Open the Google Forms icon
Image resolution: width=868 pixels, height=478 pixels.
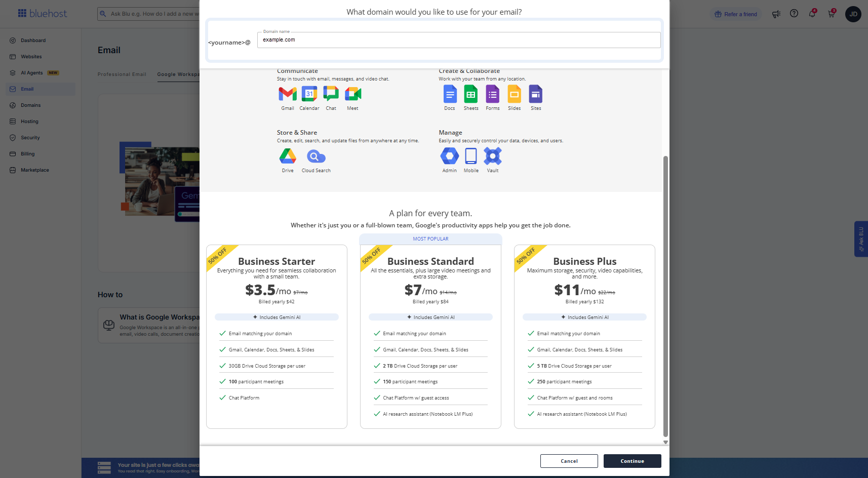(x=493, y=94)
